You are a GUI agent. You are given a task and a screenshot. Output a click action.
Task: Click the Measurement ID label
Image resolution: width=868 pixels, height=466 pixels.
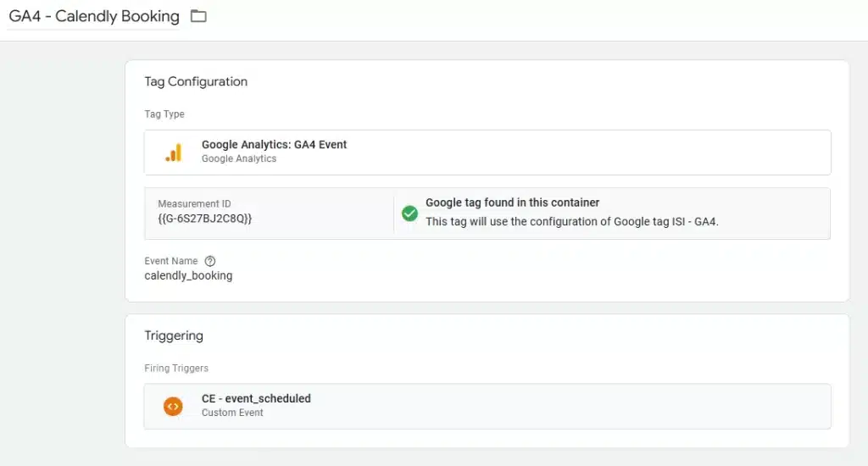[194, 203]
